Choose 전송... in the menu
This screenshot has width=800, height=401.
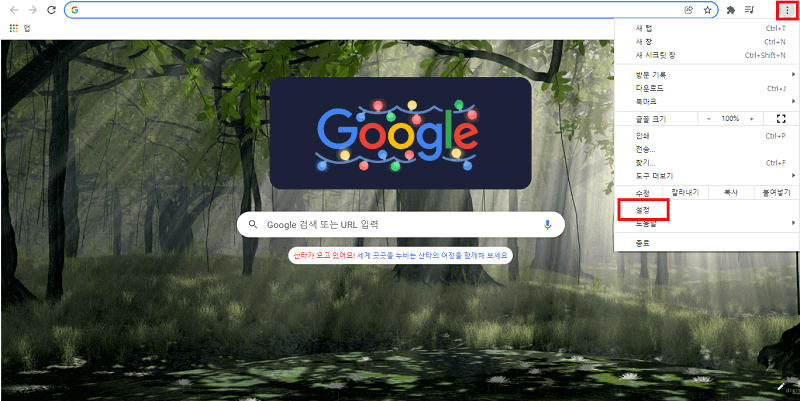[707, 149]
